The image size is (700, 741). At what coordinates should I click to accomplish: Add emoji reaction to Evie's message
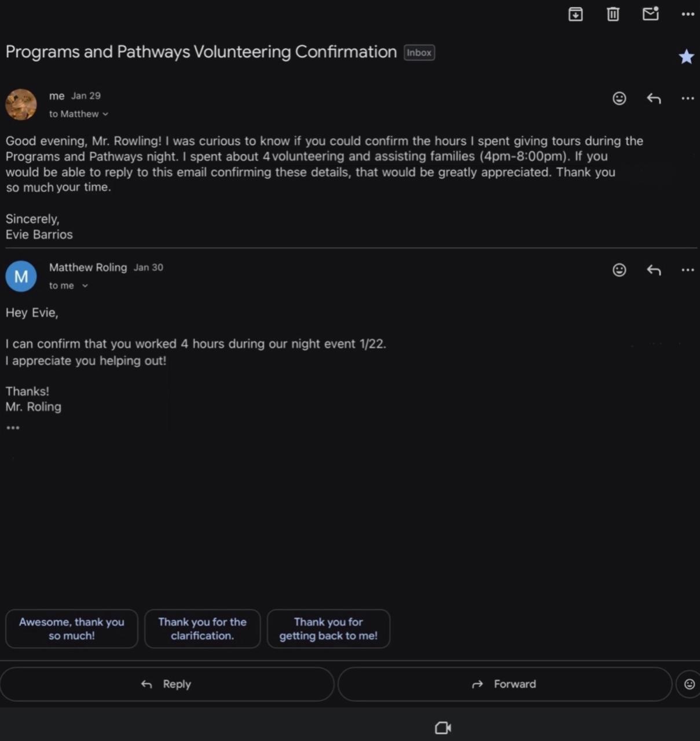click(x=620, y=98)
